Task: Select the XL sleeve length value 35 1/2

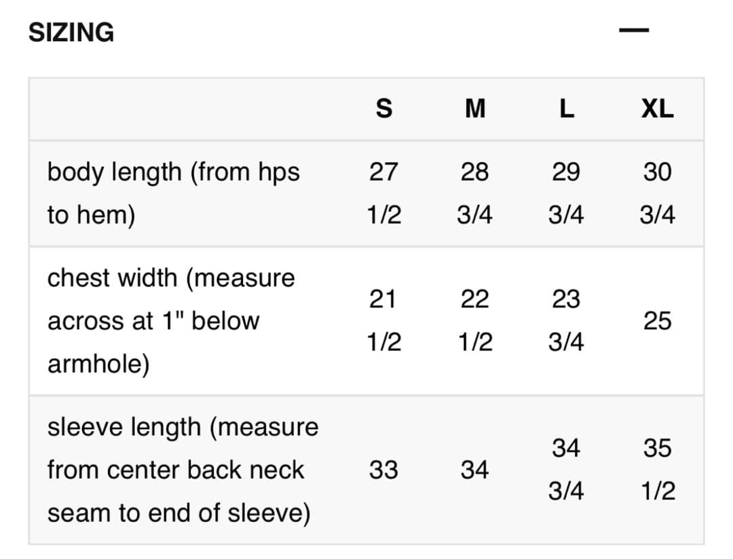Action: click(x=657, y=470)
